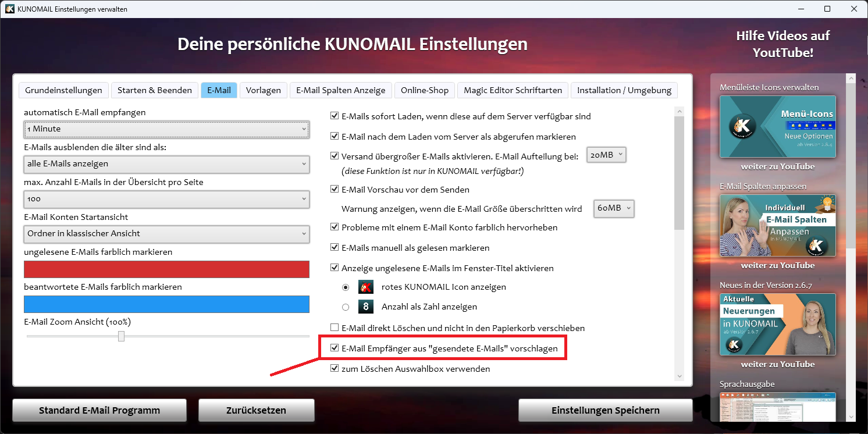
Task: Open the E-Mail Spalten Anzeige tab
Action: 341,90
